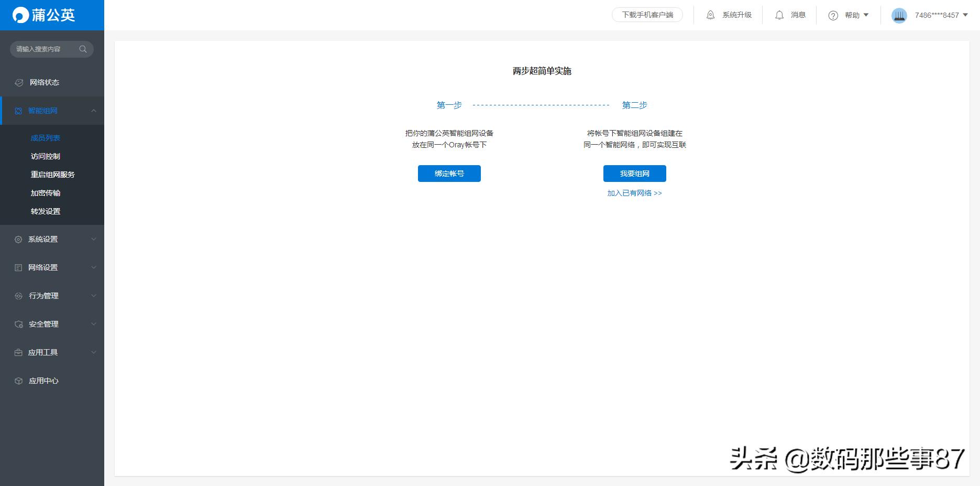The height and width of the screenshot is (486, 980).
Task: Select 转发设置 submenu item
Action: pyautogui.click(x=46, y=211)
